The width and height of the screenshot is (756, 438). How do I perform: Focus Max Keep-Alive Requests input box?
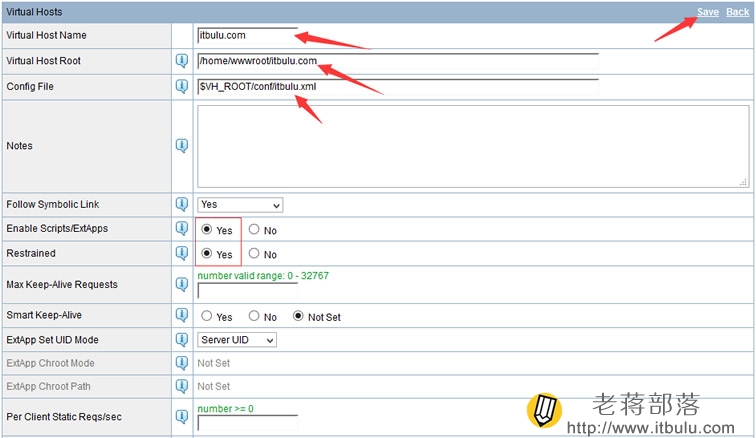(247, 290)
